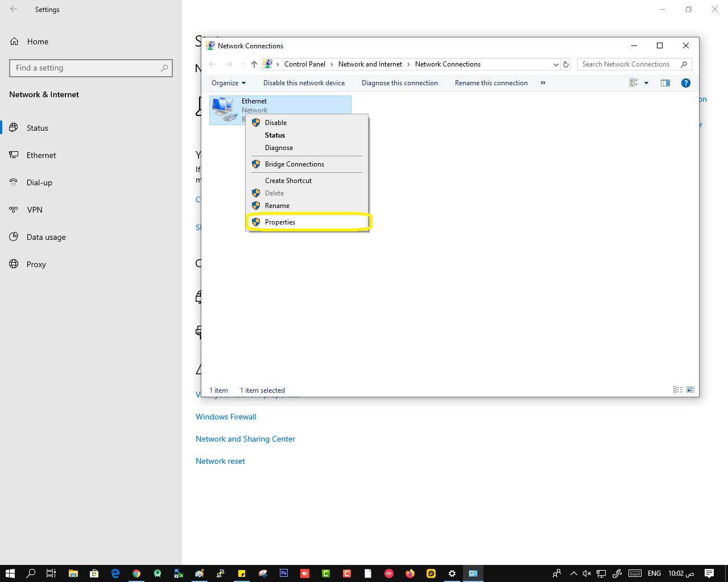Select Rename in the context menu

click(x=308, y=206)
